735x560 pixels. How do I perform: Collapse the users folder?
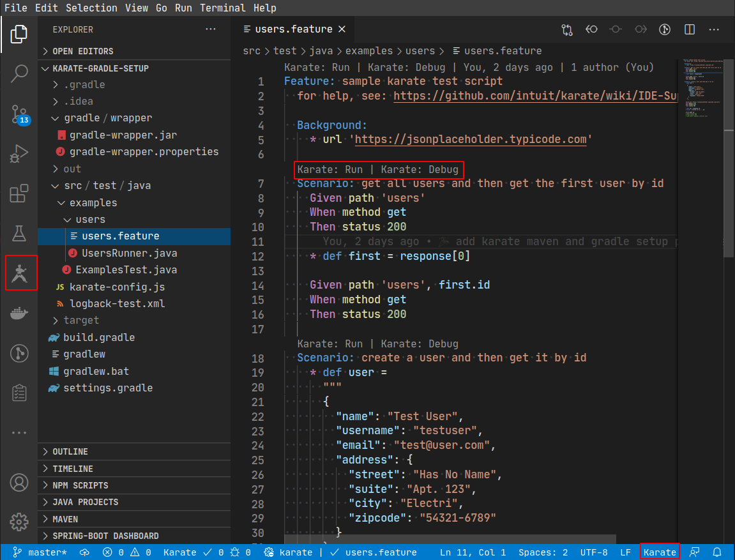pyautogui.click(x=90, y=219)
